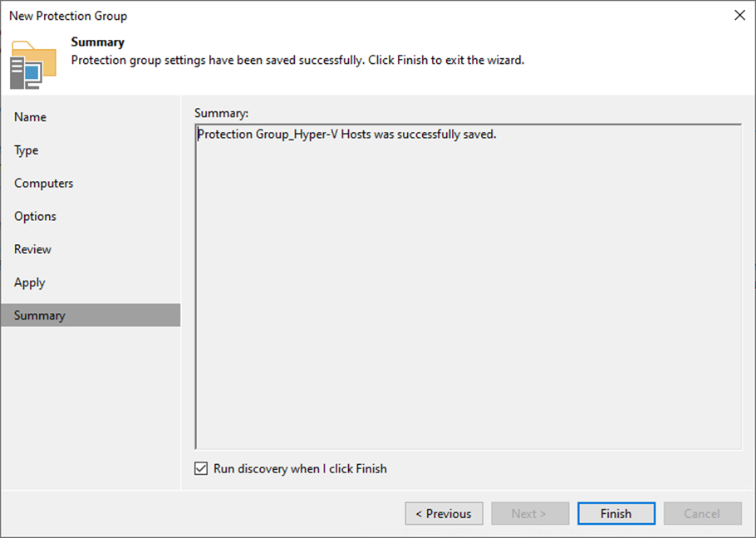Image resolution: width=756 pixels, height=538 pixels.
Task: Click the disabled Cancel button
Action: [x=702, y=514]
